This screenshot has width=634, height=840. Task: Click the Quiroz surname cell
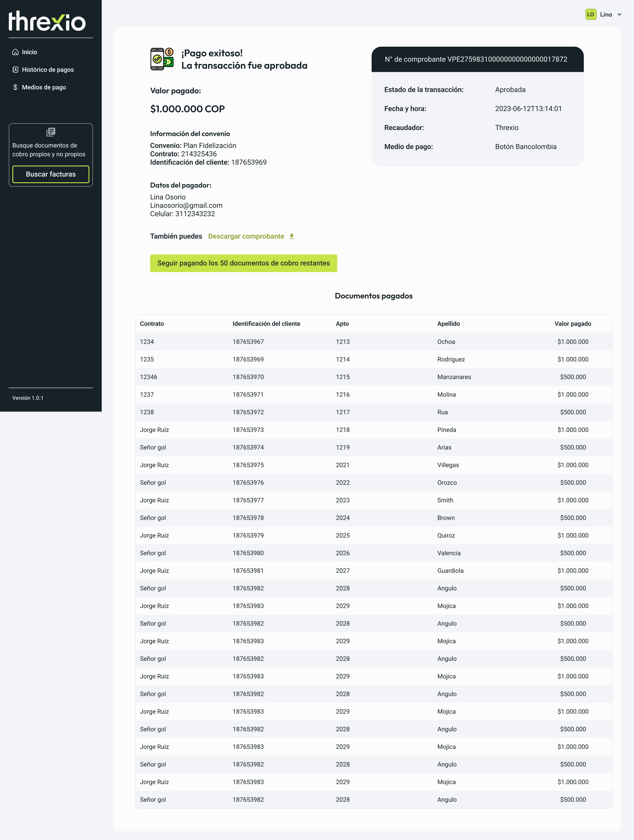point(446,535)
